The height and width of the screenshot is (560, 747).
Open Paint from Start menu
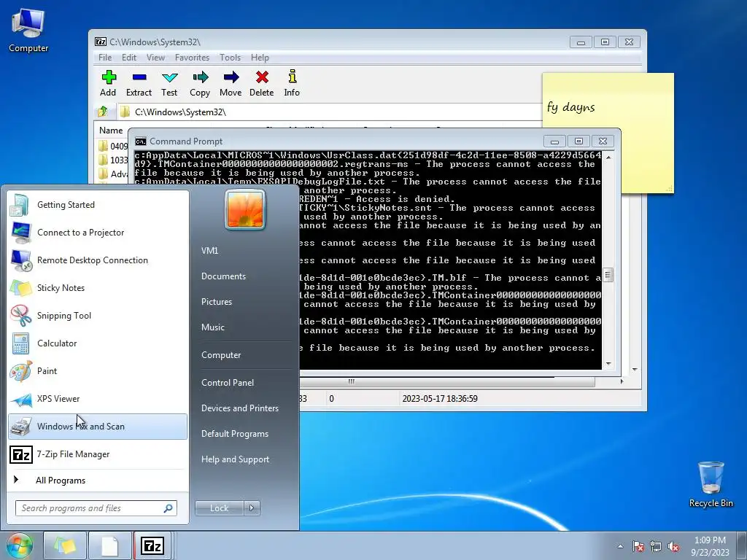coord(98,371)
